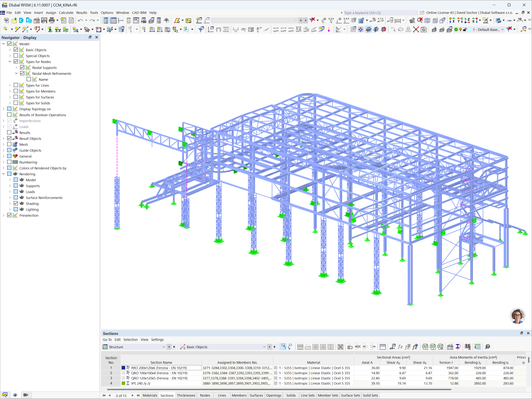Click the new nodal support icon

(x=50, y=30)
